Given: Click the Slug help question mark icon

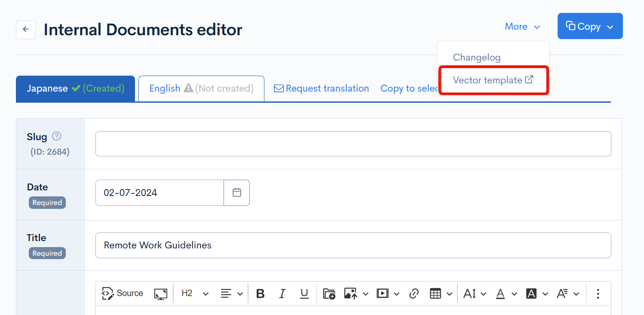Looking at the screenshot, I should coord(56,136).
